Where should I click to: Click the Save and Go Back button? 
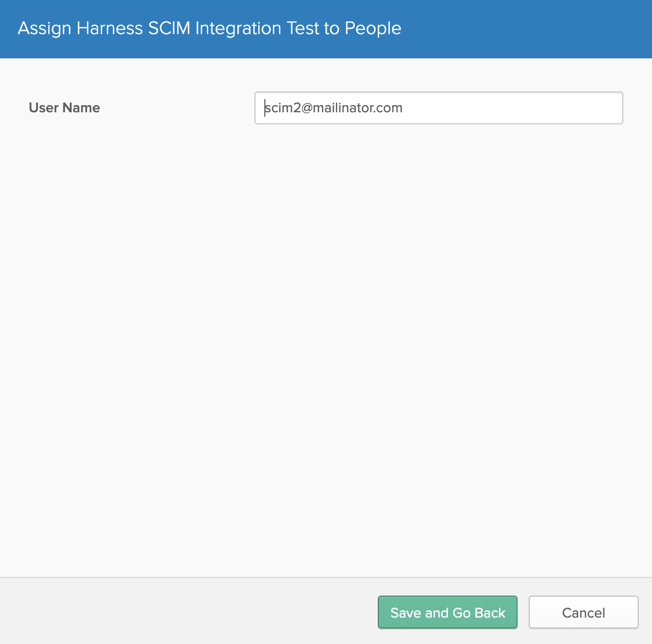(447, 612)
